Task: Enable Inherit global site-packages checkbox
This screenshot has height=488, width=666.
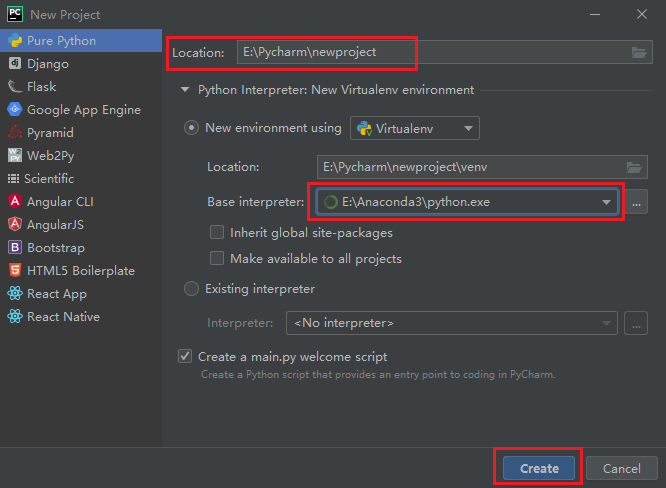Action: pyautogui.click(x=217, y=233)
